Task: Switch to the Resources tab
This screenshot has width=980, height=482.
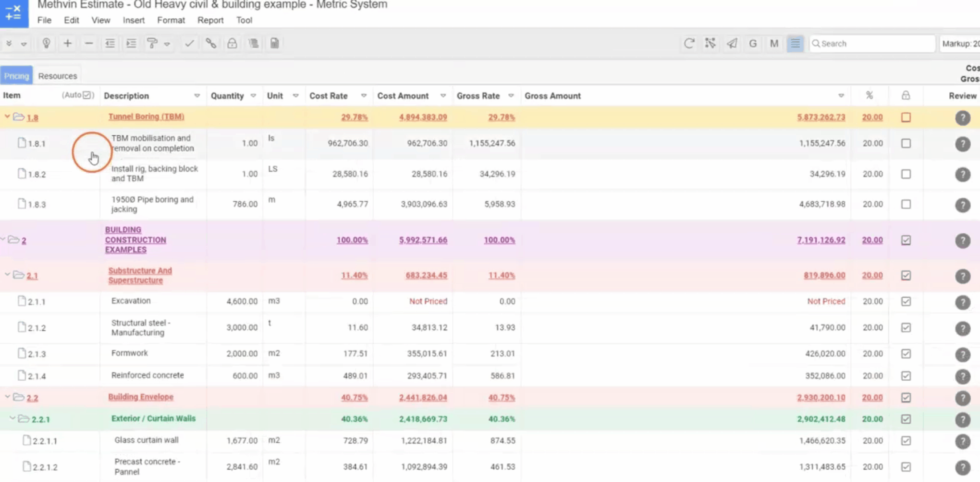Action: coord(58,76)
